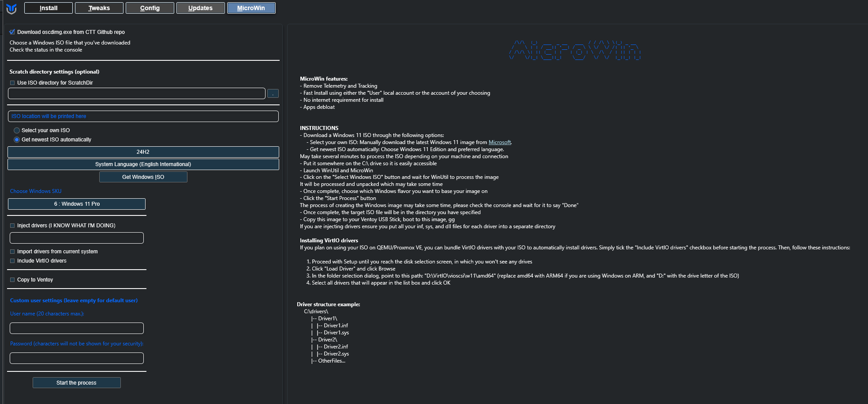Enable Use ISO directory for ScratchDir
This screenshot has height=404, width=868.
coord(12,83)
